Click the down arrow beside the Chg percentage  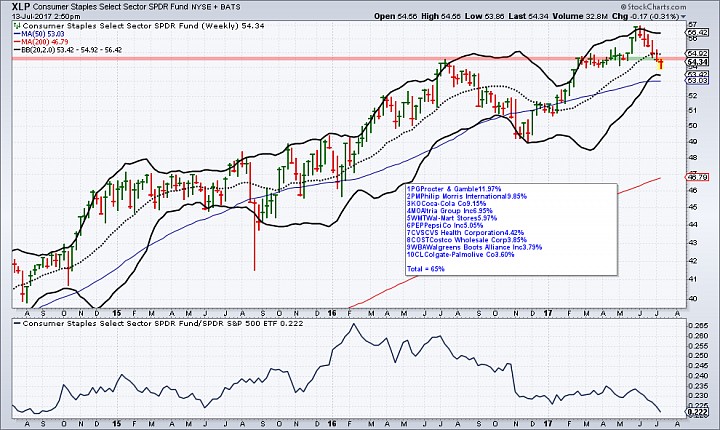(x=684, y=17)
